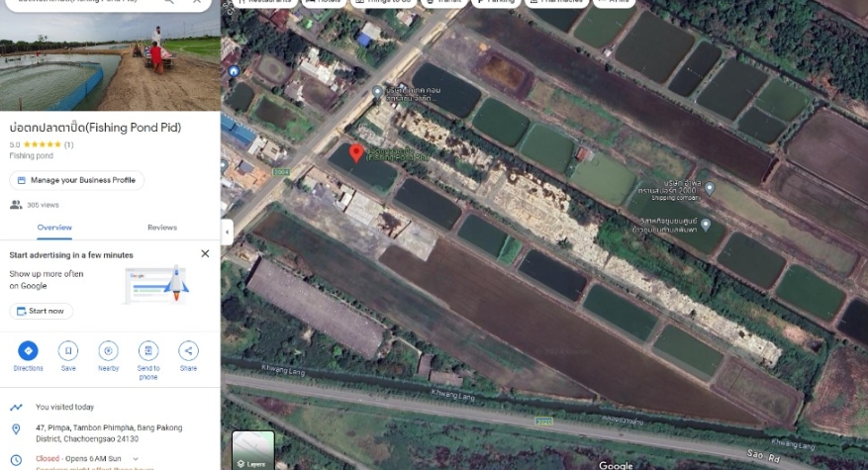Screen dimensions: 868x470
Task: Switch to the Reviews tab
Action: (x=162, y=228)
